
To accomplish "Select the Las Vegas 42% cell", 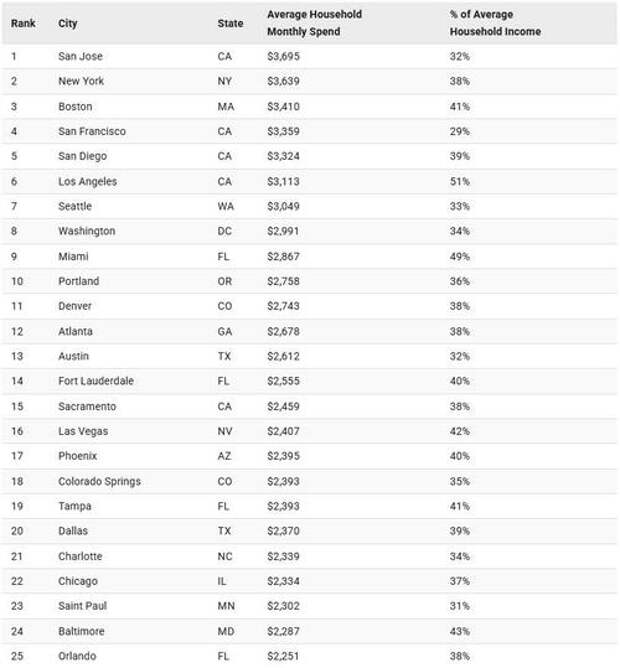I will [x=460, y=431].
